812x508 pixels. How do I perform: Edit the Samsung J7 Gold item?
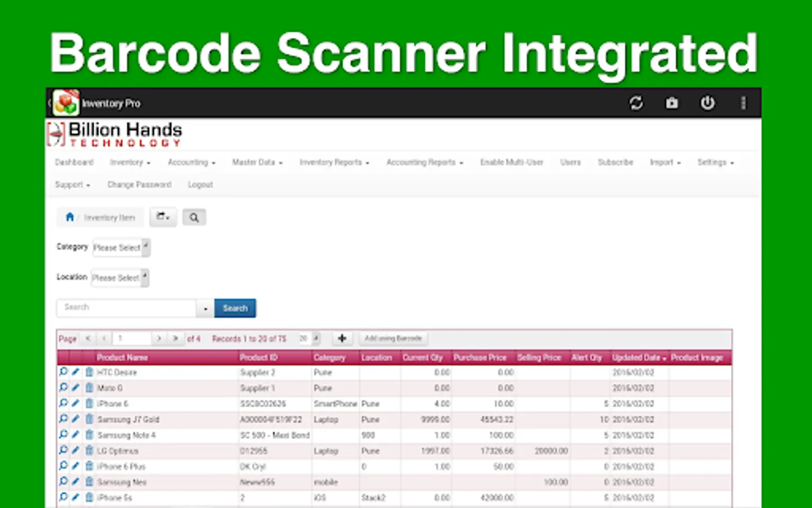(76, 419)
